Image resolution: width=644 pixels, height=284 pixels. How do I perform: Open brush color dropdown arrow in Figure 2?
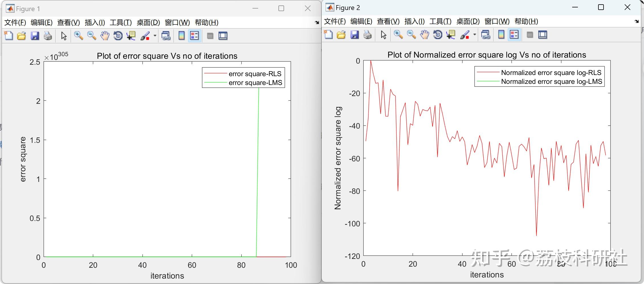click(x=475, y=35)
